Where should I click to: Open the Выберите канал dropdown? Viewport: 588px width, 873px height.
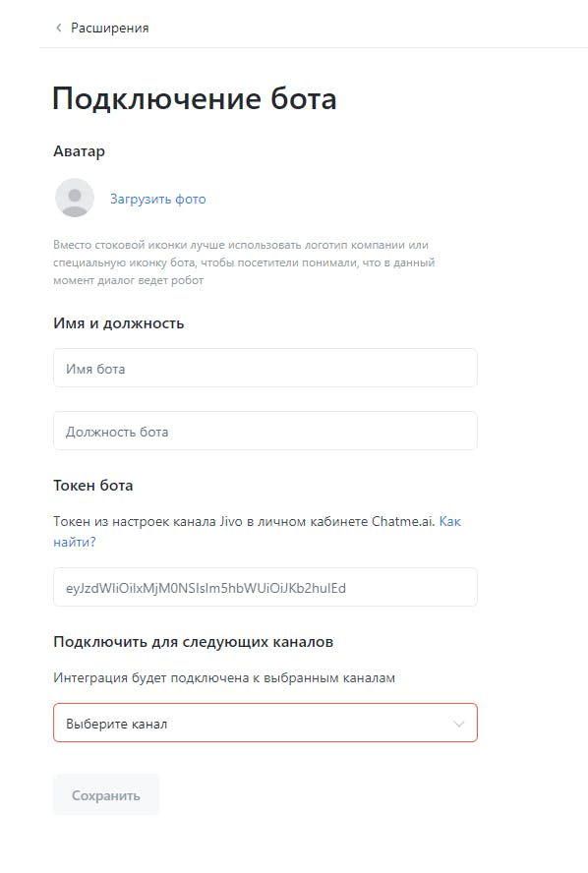click(x=265, y=724)
